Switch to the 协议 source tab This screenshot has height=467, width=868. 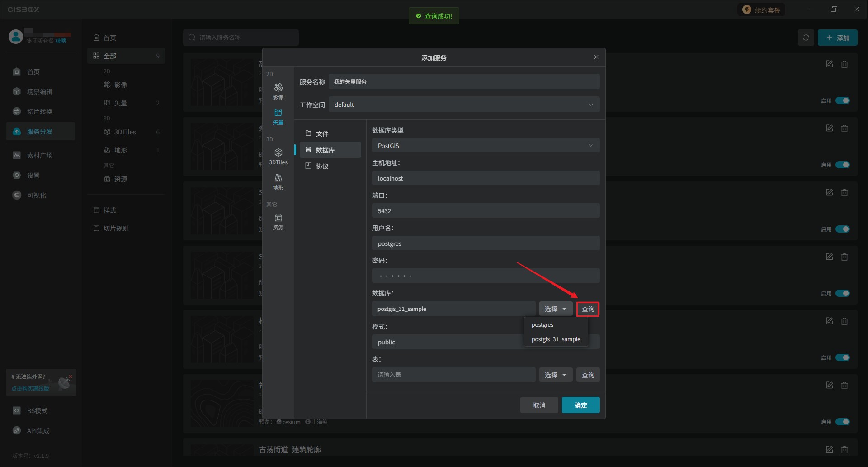pos(322,166)
